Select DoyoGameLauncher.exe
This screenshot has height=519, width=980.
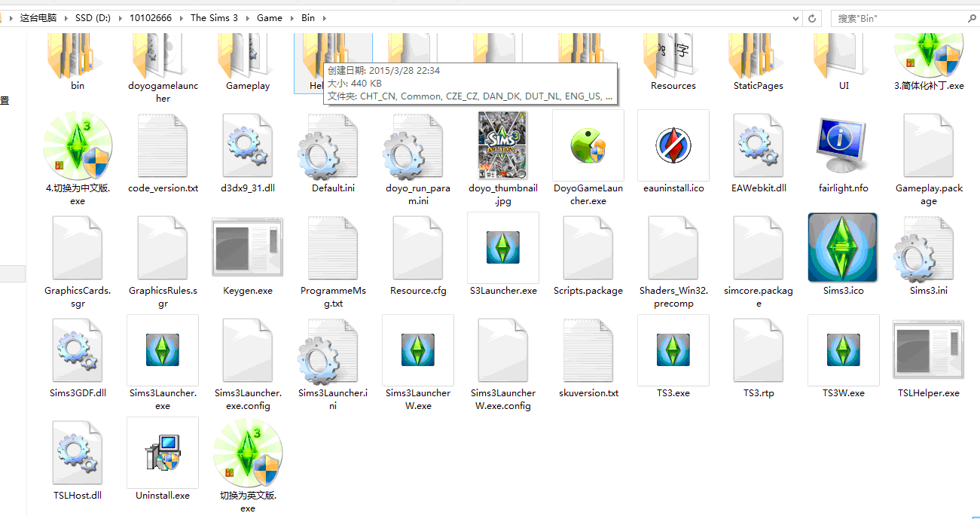coord(588,159)
